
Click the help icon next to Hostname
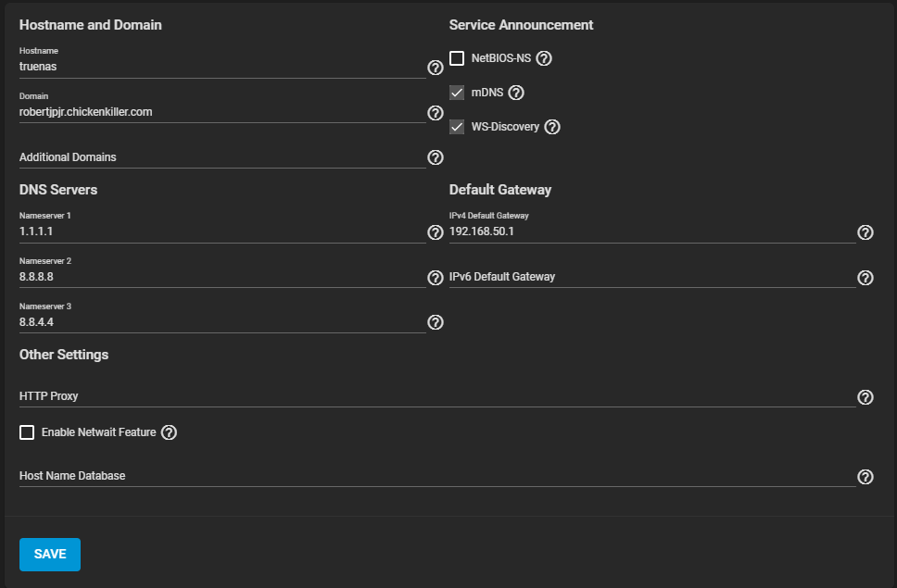coord(436,68)
